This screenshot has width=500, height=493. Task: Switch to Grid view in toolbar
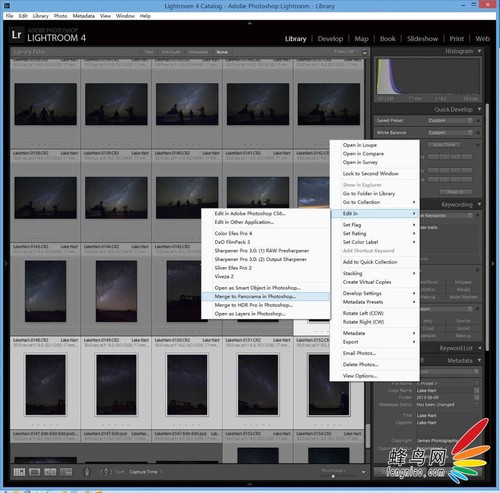[19, 472]
